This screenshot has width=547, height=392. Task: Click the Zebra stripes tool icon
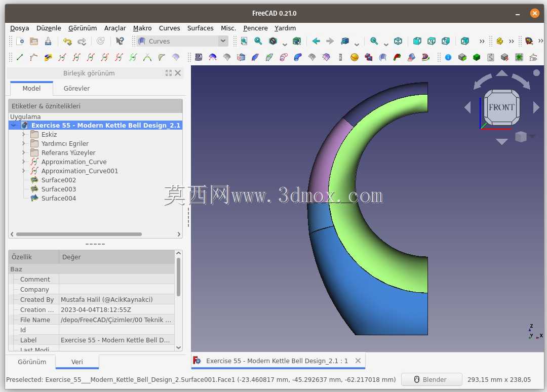tap(199, 57)
